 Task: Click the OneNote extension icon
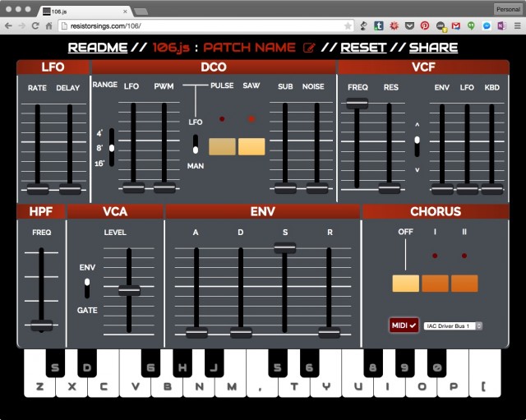(x=500, y=26)
